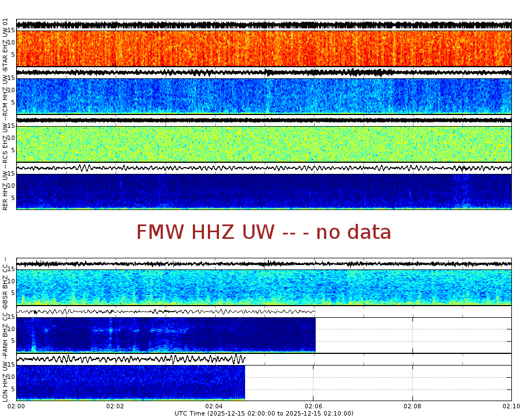Click the LON HHZ spectrogram image
The width and height of the screenshot is (528, 420).
pyautogui.click(x=128, y=383)
